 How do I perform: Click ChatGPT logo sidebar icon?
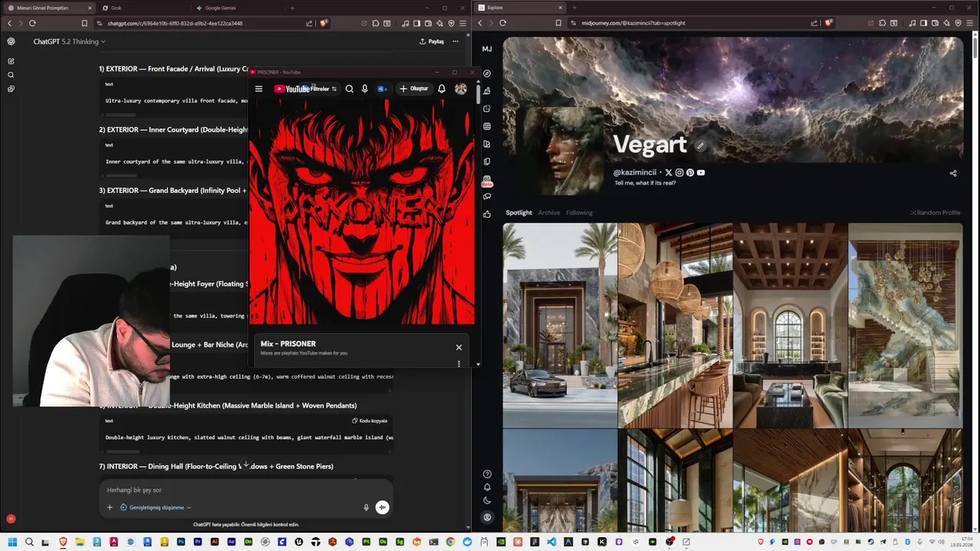11,41
